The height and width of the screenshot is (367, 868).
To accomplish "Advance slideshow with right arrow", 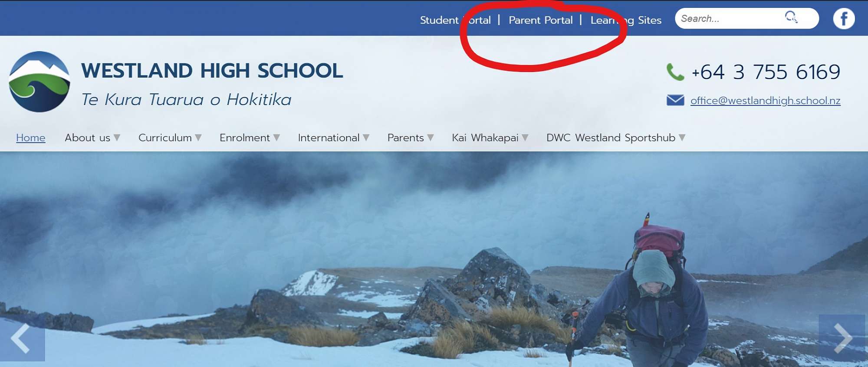I will click(x=842, y=338).
